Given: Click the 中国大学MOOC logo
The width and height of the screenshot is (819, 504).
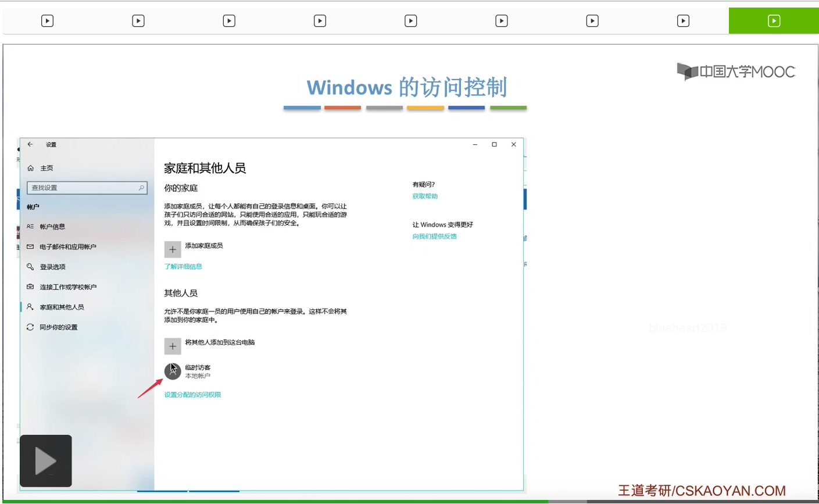Looking at the screenshot, I should click(x=736, y=72).
